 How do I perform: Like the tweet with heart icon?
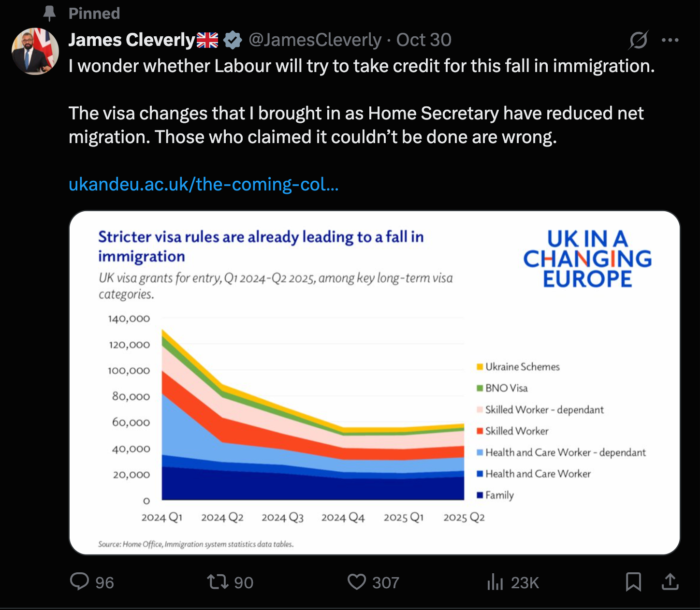tap(357, 581)
